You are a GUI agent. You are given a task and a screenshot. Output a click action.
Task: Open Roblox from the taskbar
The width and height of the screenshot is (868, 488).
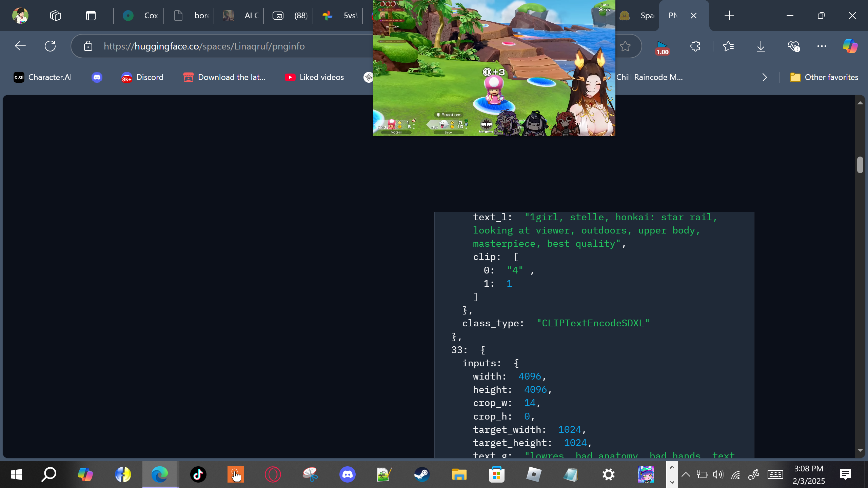coord(534,474)
